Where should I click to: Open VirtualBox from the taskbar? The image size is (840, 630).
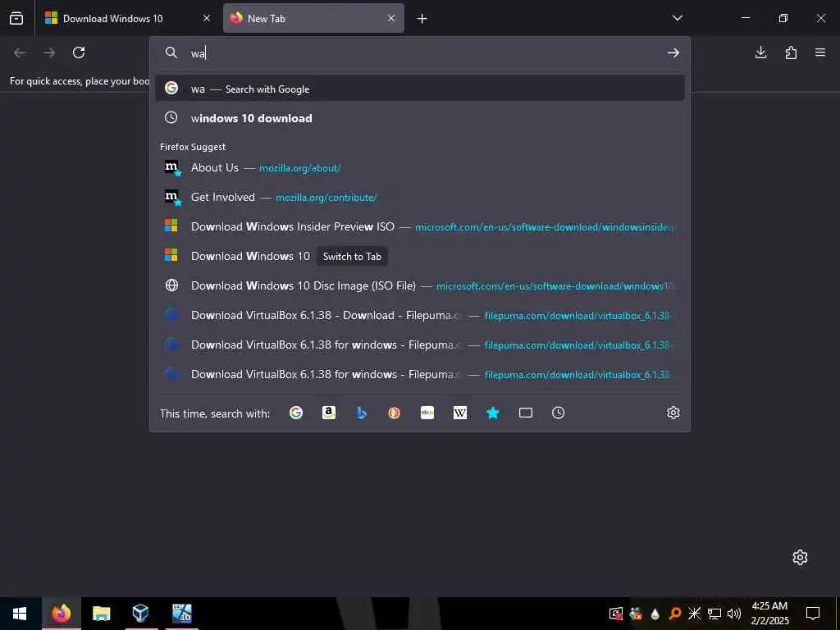(x=140, y=614)
